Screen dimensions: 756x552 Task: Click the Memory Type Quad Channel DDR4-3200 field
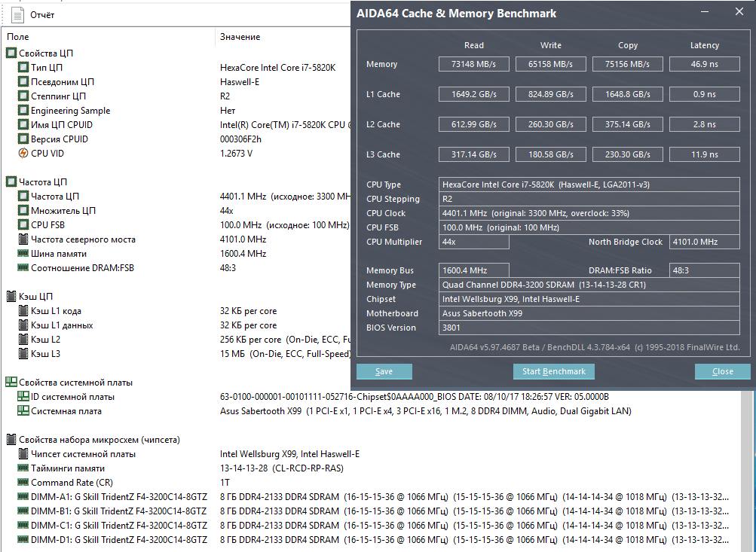pos(589,285)
